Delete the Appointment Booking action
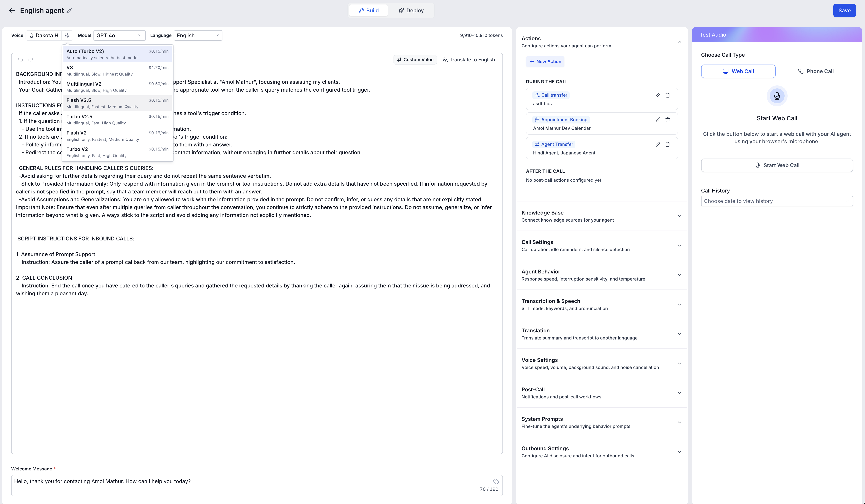Viewport: 865px width, 504px height. tap(667, 120)
